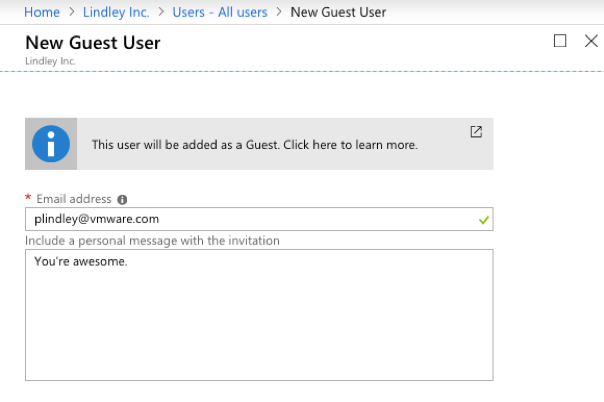Screen dimensions: 604x402
Task: Go to the Home breadcrumb
Action: pos(41,13)
